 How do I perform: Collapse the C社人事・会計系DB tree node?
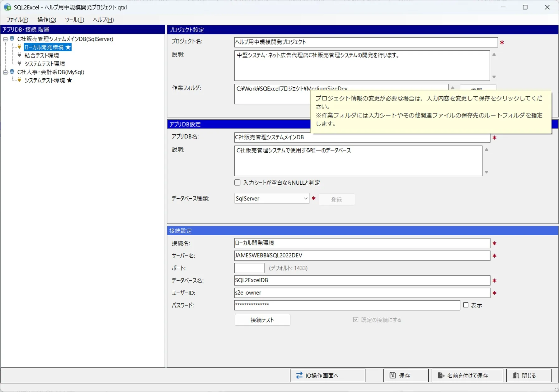[5, 72]
